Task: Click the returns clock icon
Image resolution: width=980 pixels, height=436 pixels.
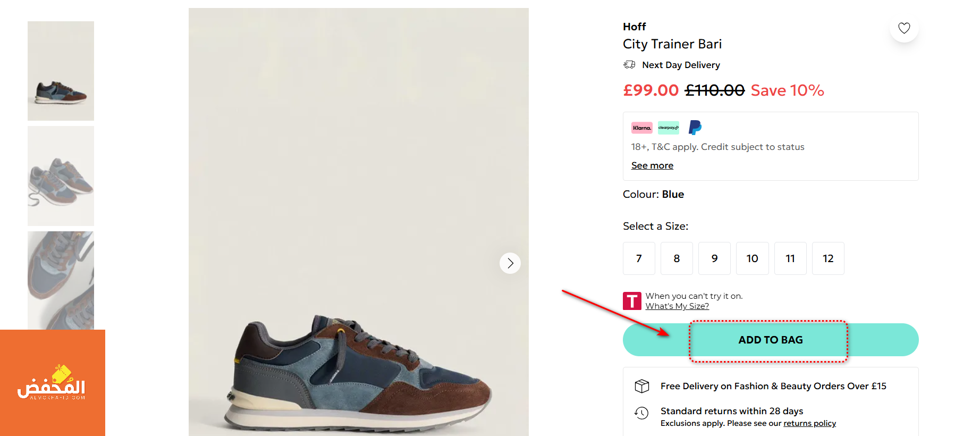Action: (x=642, y=413)
